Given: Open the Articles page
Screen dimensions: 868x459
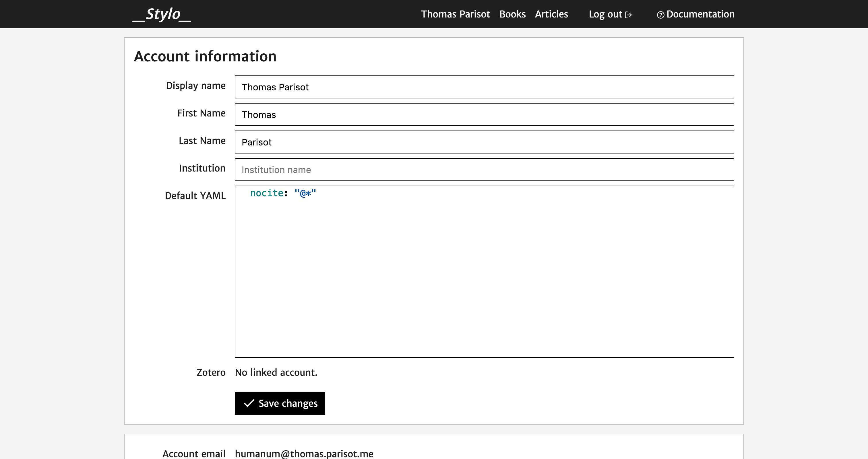Looking at the screenshot, I should (551, 14).
